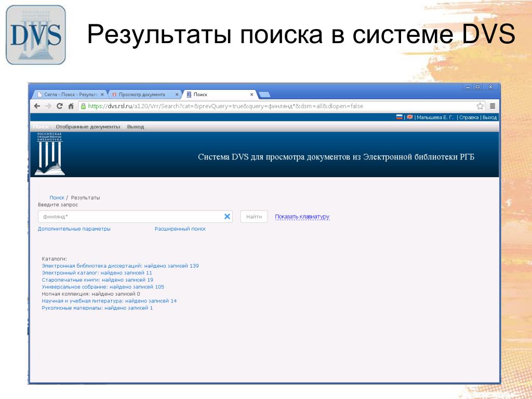Open the Справка help link

click(x=469, y=117)
